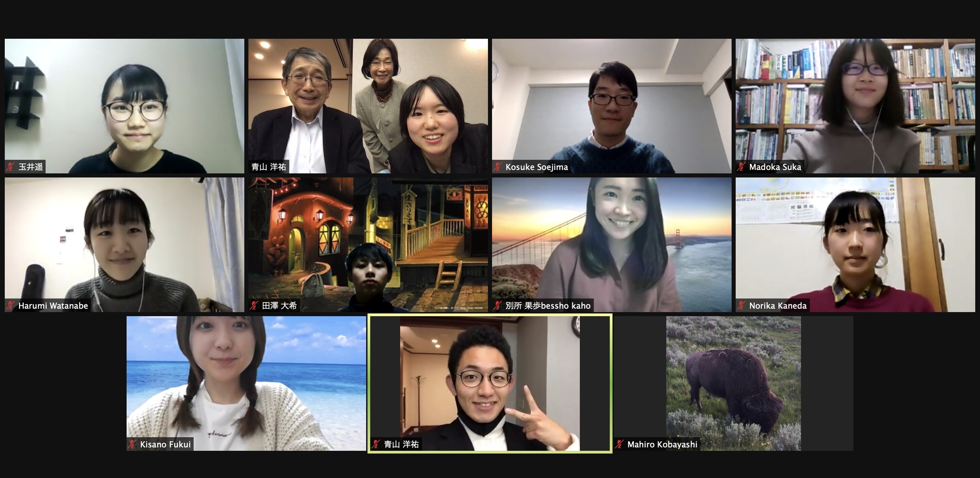Click the 青山 洋祐 name label without a mute icon

(268, 167)
